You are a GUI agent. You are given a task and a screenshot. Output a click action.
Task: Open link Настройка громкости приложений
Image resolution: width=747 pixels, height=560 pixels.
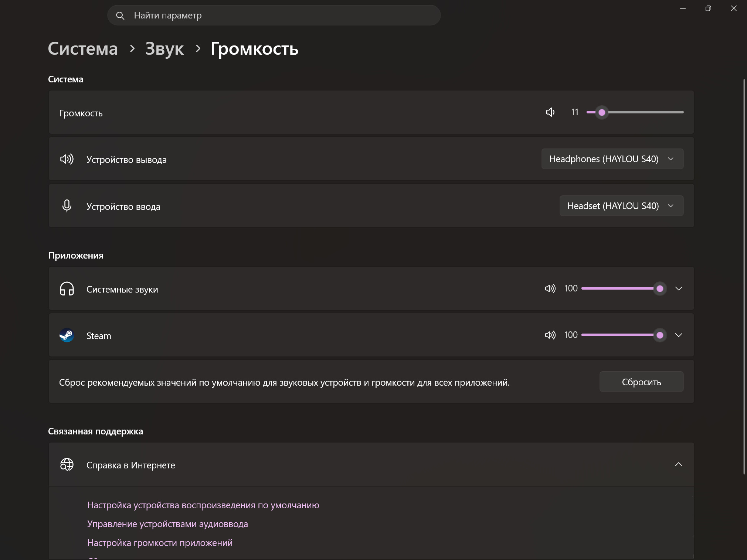pyautogui.click(x=160, y=543)
